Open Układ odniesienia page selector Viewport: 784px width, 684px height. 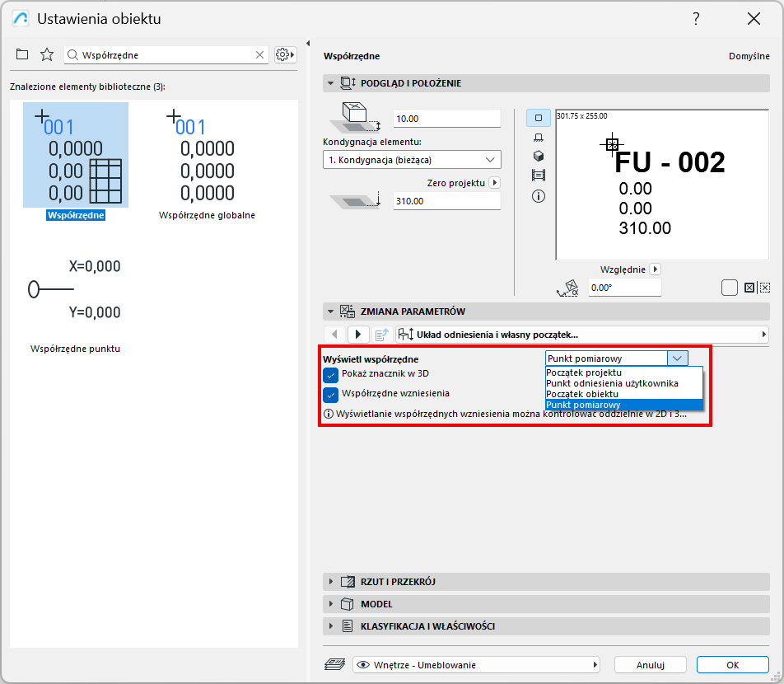pos(582,335)
